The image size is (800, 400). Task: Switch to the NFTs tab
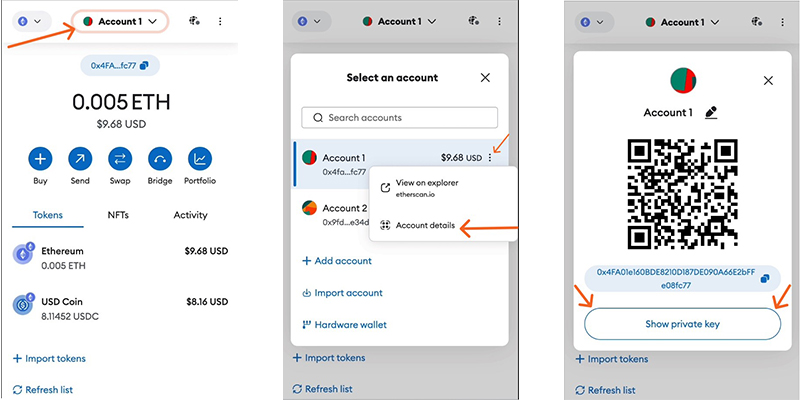pos(118,215)
